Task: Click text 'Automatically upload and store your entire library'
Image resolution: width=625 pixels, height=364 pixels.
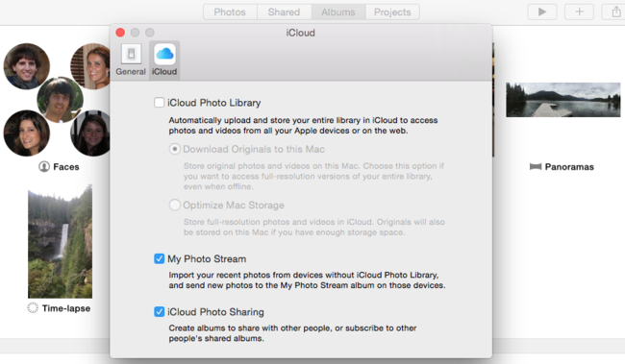Action: pos(263,120)
